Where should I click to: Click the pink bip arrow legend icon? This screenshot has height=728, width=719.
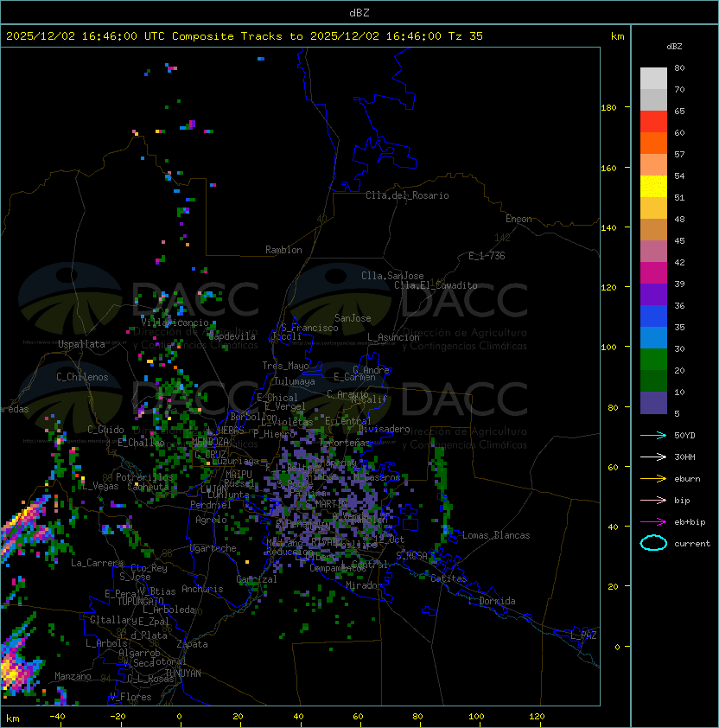(x=653, y=500)
